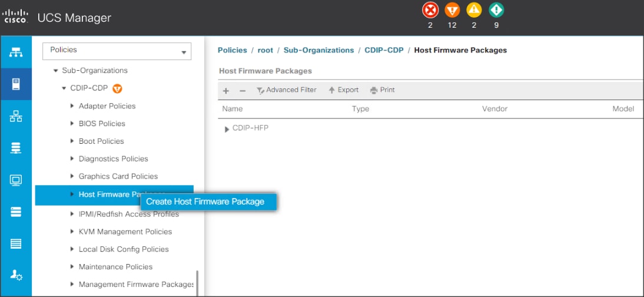Select KVM Management Policies tree item

[125, 232]
